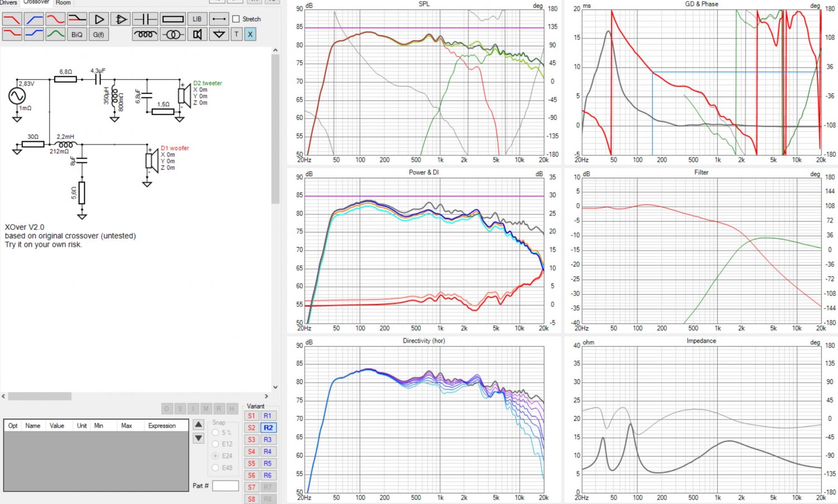Place a ground symbol
The width and height of the screenshot is (838, 504).
[x=219, y=34]
